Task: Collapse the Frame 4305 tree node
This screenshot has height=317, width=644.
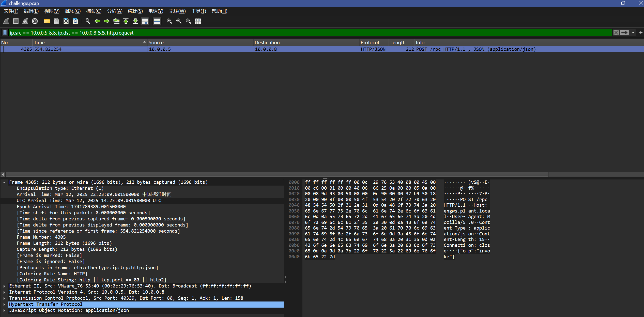Action: click(x=4, y=182)
